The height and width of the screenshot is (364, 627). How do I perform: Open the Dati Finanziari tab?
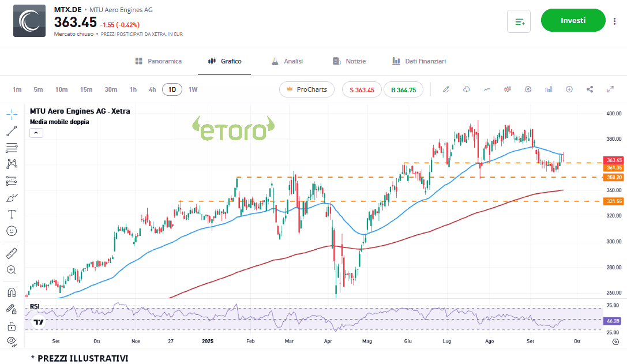(419, 61)
